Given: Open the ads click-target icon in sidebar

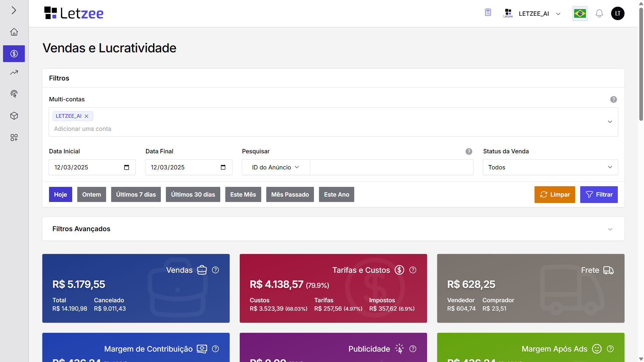Looking at the screenshot, I should (x=14, y=94).
